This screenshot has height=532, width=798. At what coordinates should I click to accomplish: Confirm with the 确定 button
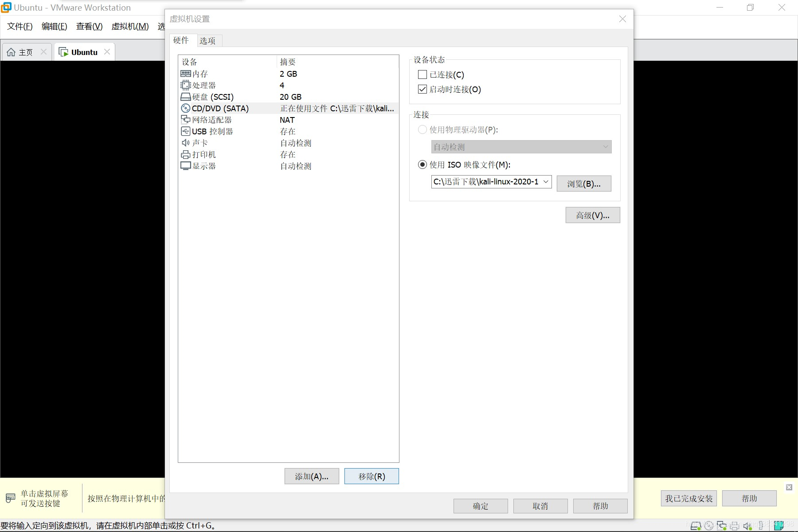pos(481,506)
